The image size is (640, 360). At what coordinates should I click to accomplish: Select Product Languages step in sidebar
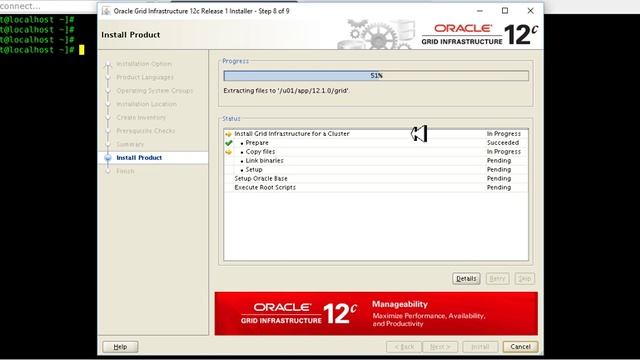click(145, 77)
